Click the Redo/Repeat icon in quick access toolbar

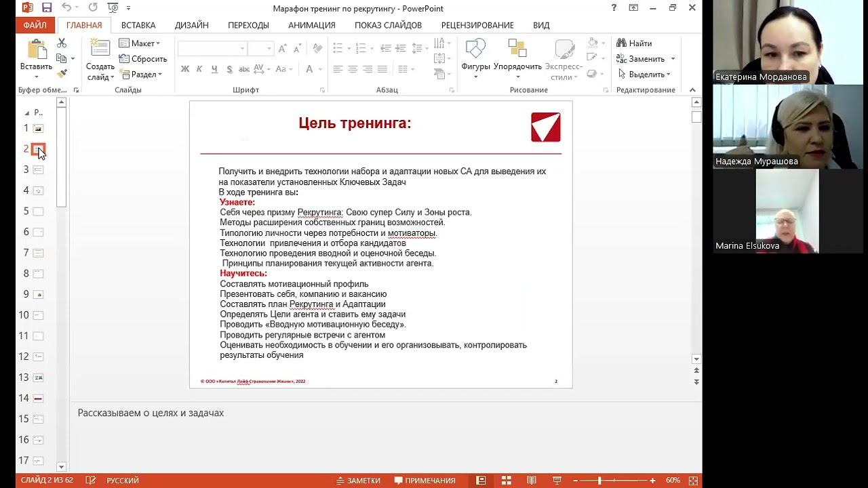[x=93, y=8]
